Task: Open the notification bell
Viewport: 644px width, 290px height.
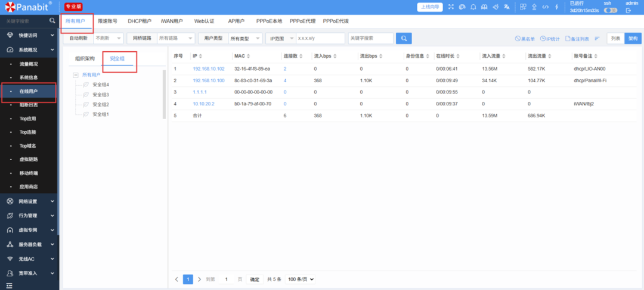Action: tap(473, 7)
